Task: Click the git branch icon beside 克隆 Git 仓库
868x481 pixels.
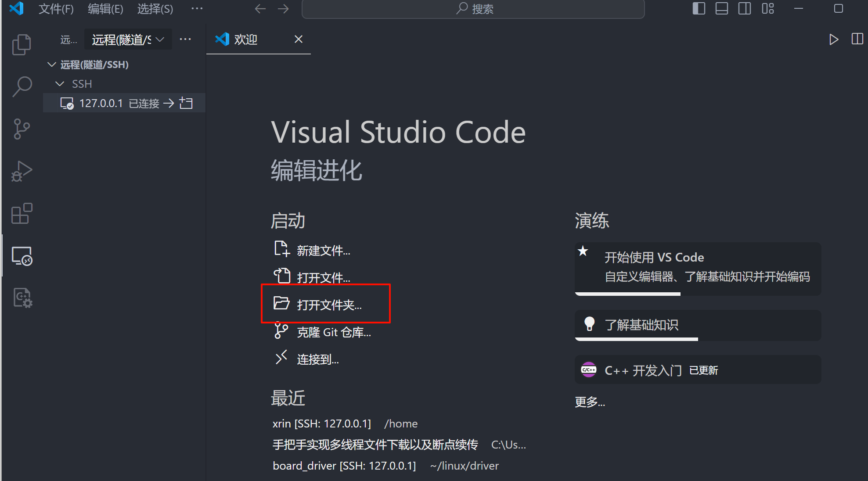Action: coord(281,330)
